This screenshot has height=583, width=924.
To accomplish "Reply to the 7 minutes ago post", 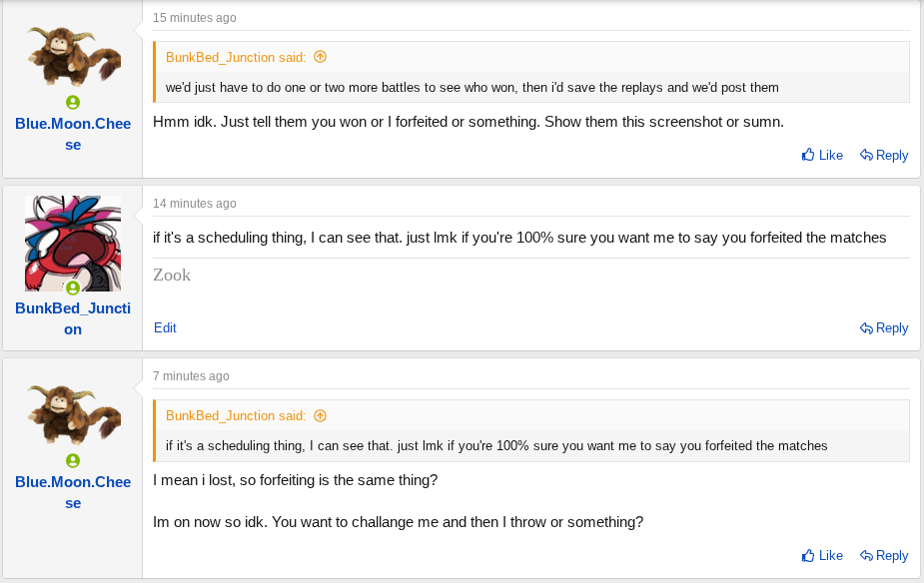I will [x=884, y=555].
